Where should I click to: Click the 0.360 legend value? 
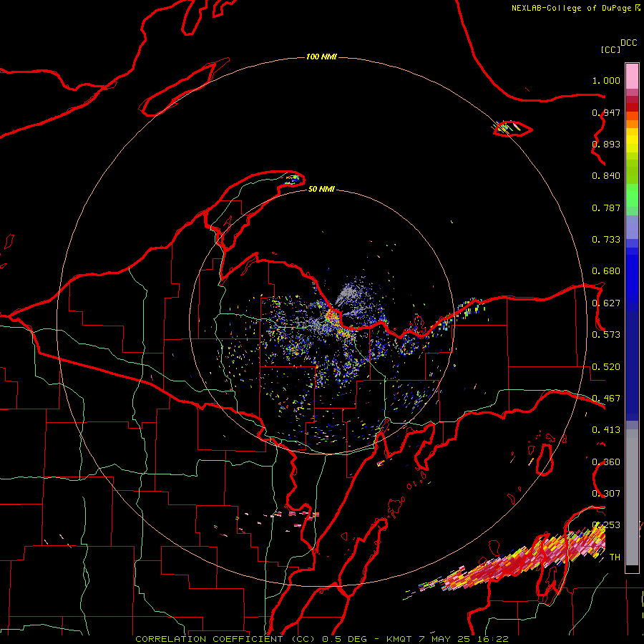(x=606, y=462)
